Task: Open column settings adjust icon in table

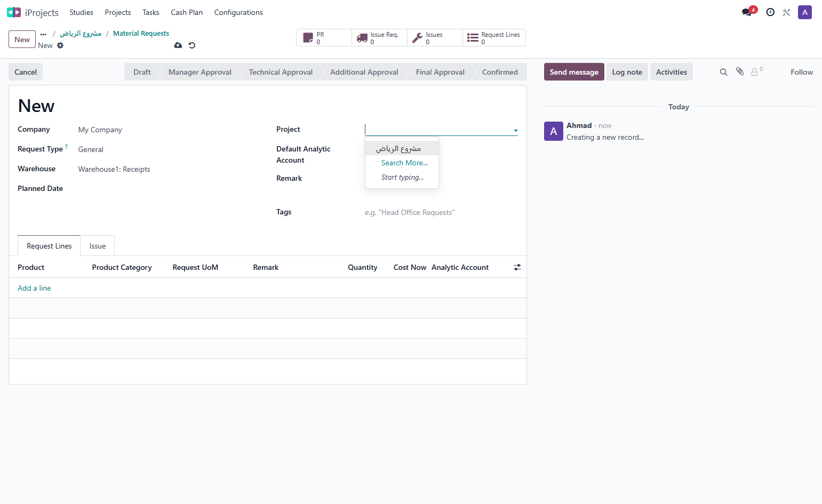Action: 517,267
